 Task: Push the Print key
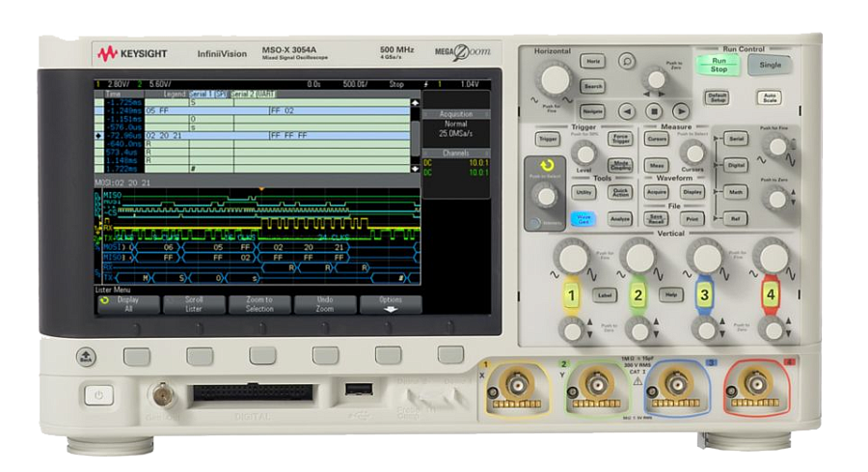[x=692, y=219]
